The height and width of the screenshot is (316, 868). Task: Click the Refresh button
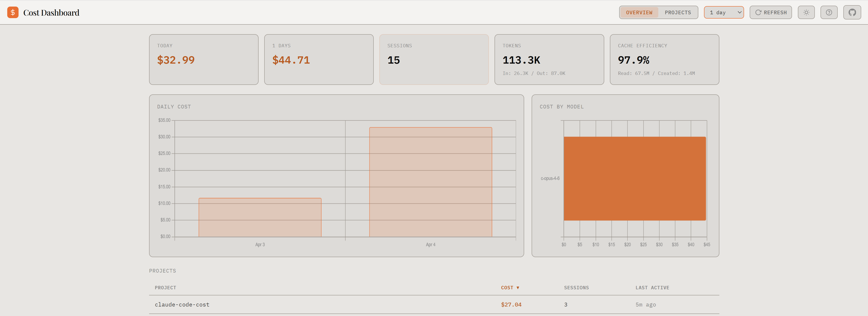click(770, 12)
